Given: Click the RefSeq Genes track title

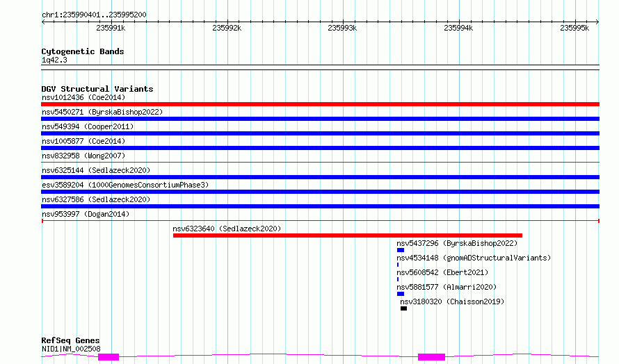Looking at the screenshot, I should coord(70,340).
